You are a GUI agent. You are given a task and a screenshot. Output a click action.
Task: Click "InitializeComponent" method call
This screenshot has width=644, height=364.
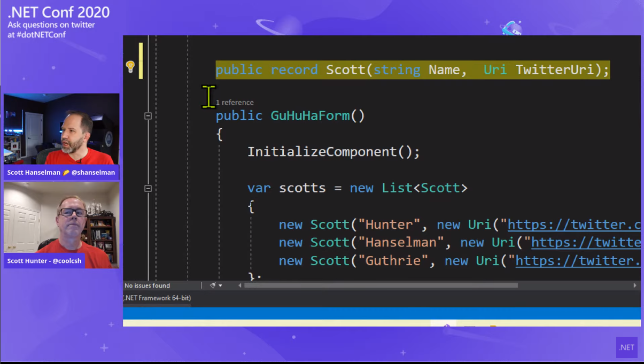pyautogui.click(x=322, y=152)
